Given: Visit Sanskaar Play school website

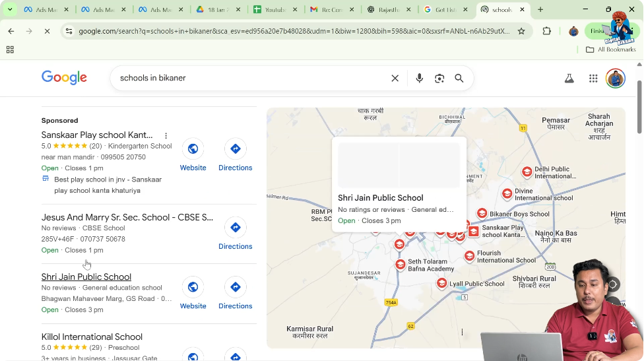Looking at the screenshot, I should [x=193, y=156].
